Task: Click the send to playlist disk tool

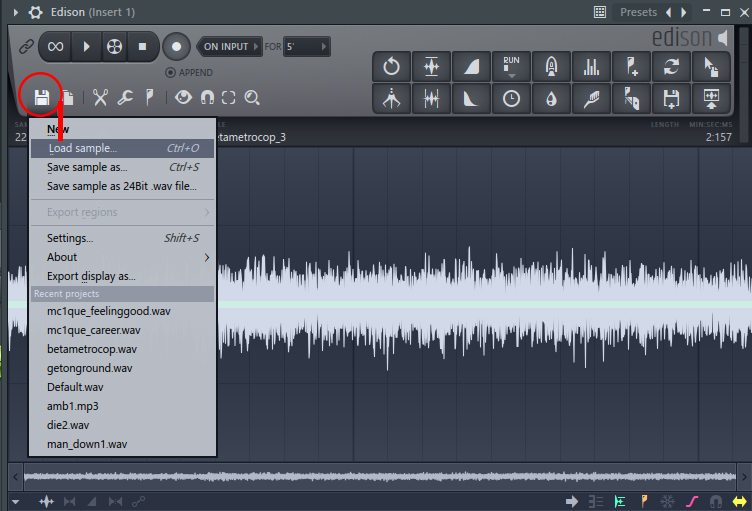Action: pyautogui.click(x=671, y=98)
